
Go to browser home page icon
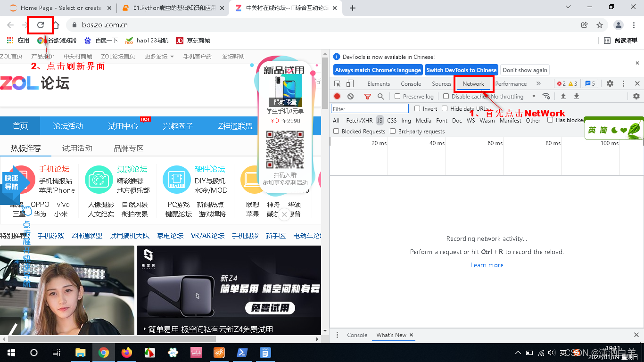tap(56, 25)
